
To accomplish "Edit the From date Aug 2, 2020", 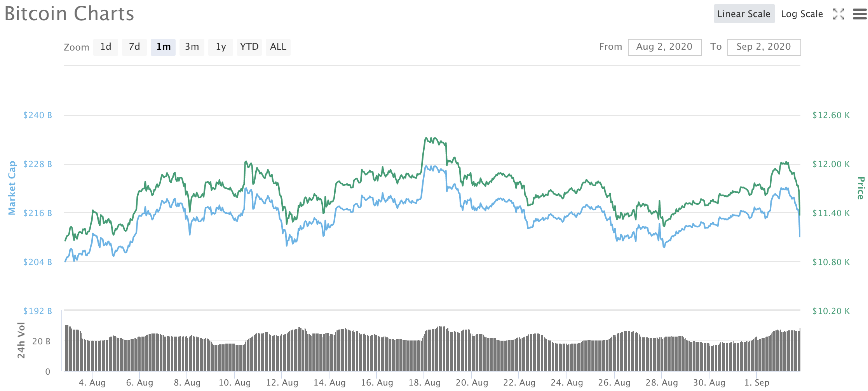I will point(664,47).
